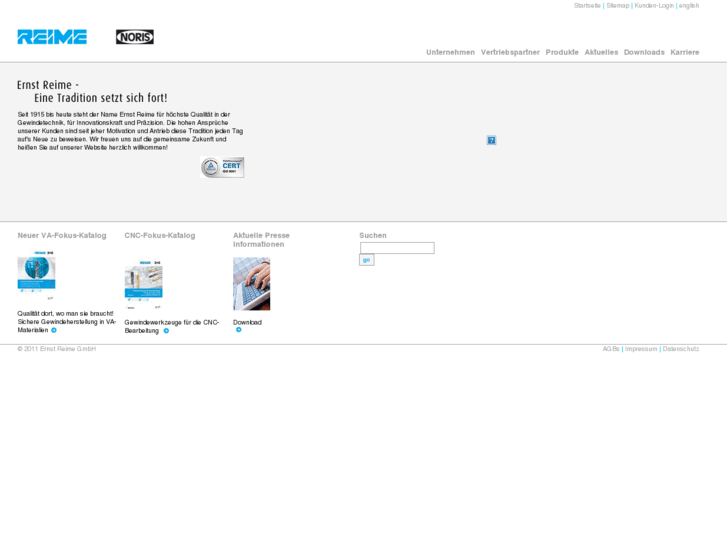Viewport: 727px width, 545px height.
Task: Open the Datenschutz link
Action: [681, 349]
